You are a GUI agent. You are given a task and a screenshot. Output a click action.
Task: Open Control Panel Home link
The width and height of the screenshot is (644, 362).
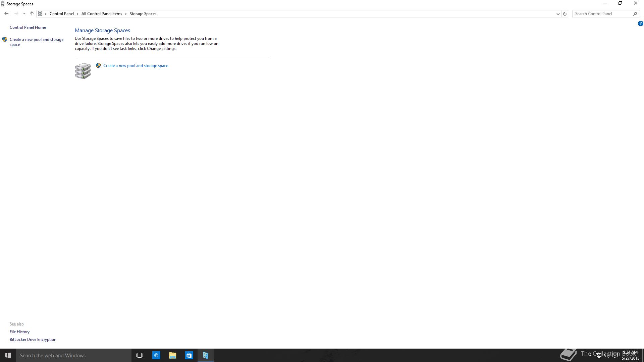tap(28, 27)
